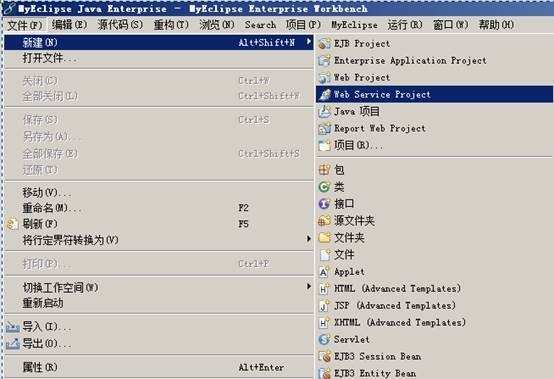
Task: Open the 浏览(N) menu
Action: coord(217,25)
